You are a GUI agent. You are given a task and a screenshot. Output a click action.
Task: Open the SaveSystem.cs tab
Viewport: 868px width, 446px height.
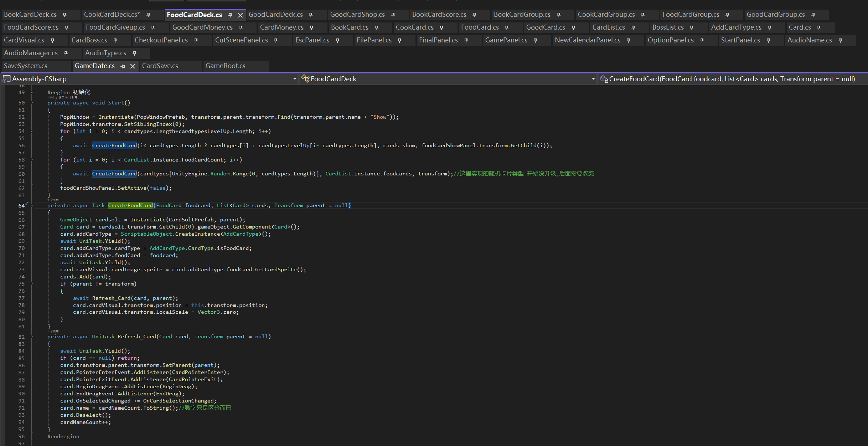click(26, 66)
